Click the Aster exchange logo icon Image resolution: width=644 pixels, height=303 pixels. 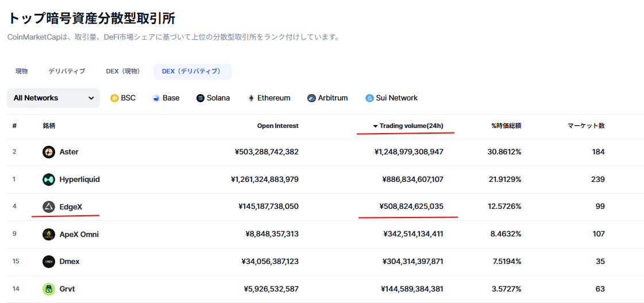coord(49,152)
